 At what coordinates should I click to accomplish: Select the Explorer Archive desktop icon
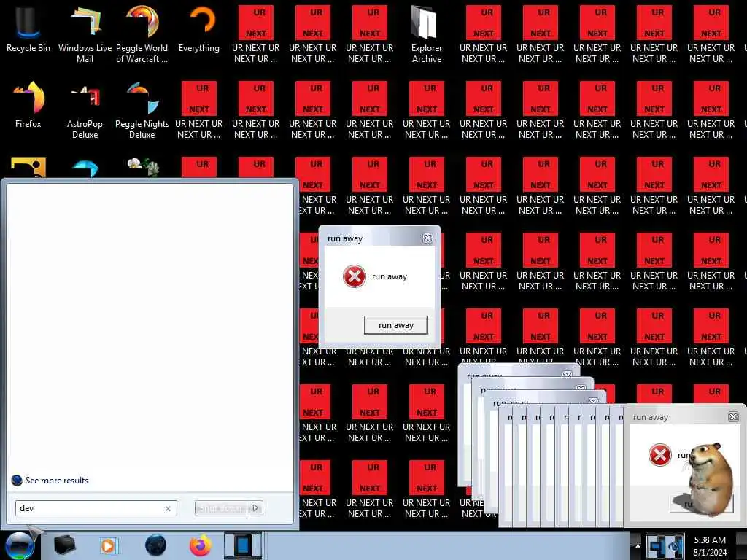427,34
